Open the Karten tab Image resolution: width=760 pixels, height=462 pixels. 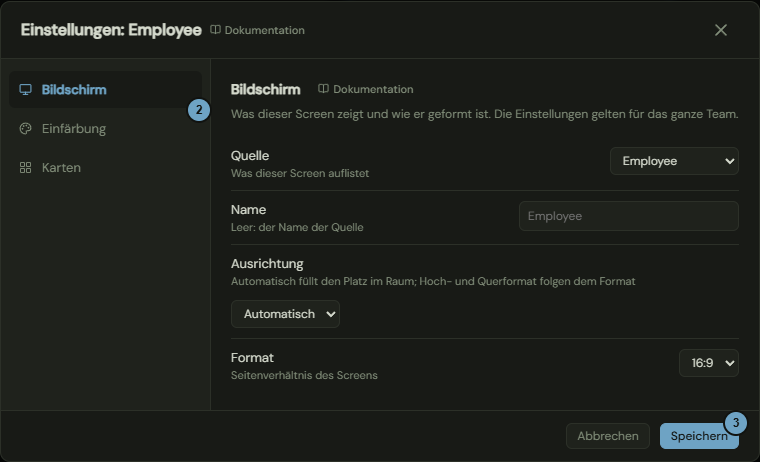point(105,167)
